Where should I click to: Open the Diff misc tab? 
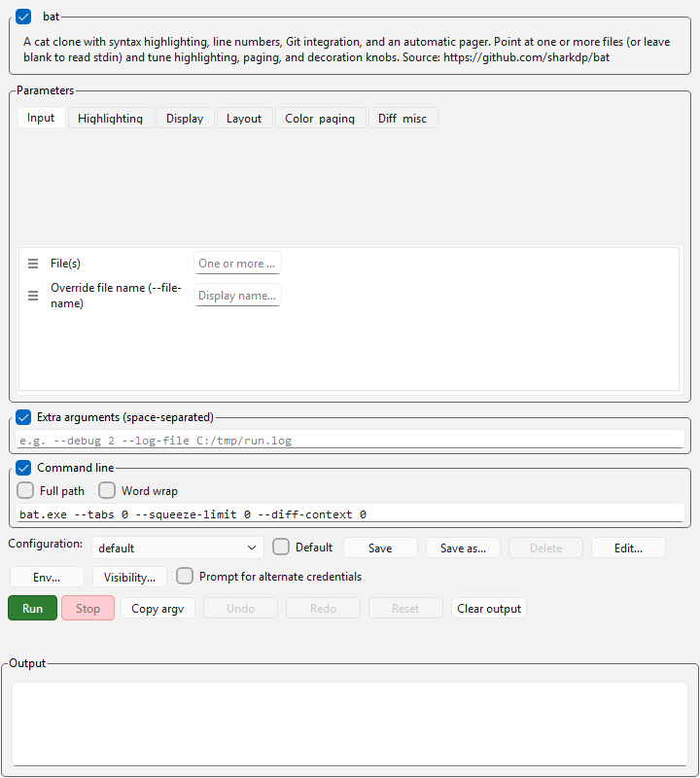tap(402, 118)
